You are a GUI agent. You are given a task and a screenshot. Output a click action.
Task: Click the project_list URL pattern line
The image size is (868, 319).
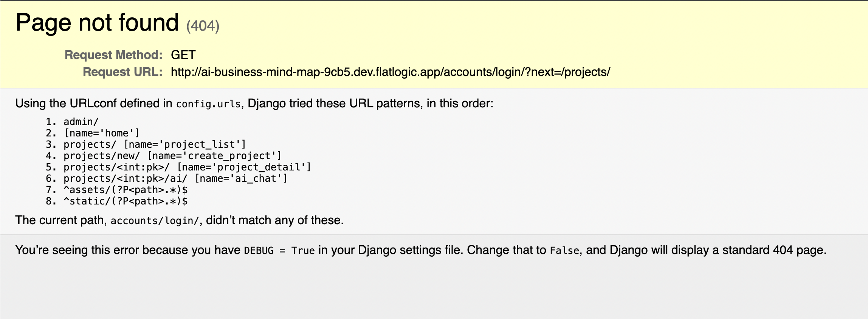coord(155,144)
